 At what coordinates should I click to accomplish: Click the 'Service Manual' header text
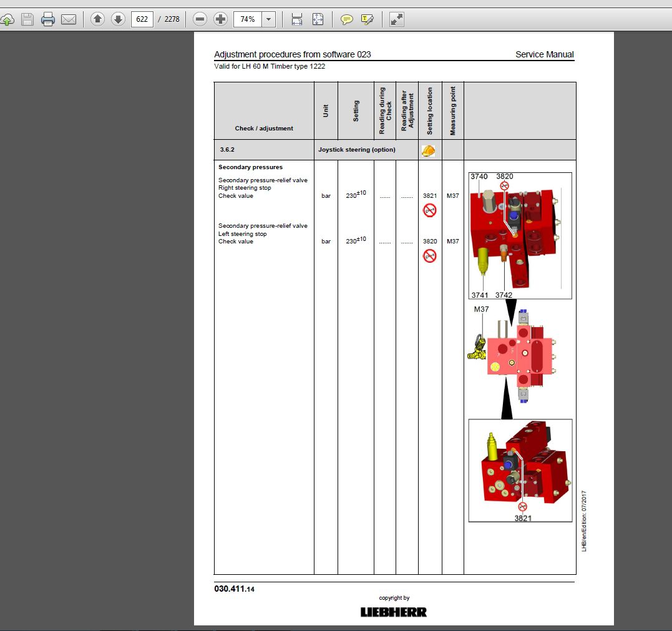pyautogui.click(x=544, y=54)
